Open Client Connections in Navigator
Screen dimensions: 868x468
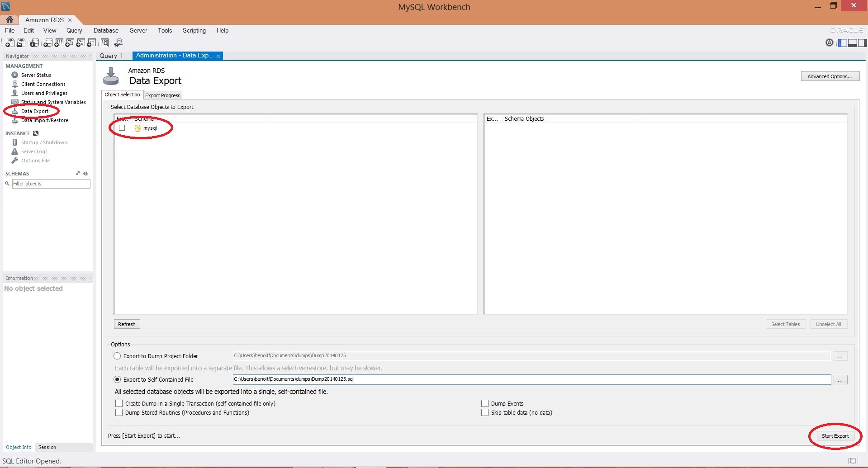pyautogui.click(x=43, y=84)
